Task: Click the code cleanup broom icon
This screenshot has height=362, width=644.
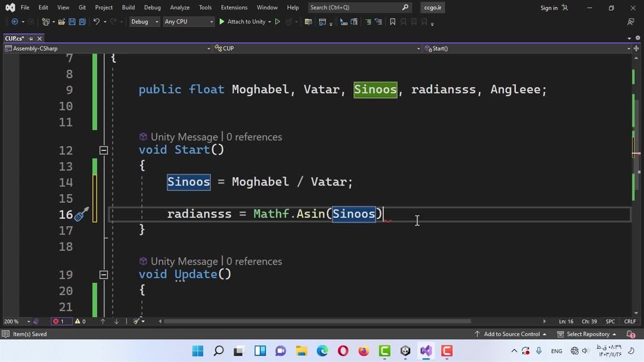Action: coord(136,321)
